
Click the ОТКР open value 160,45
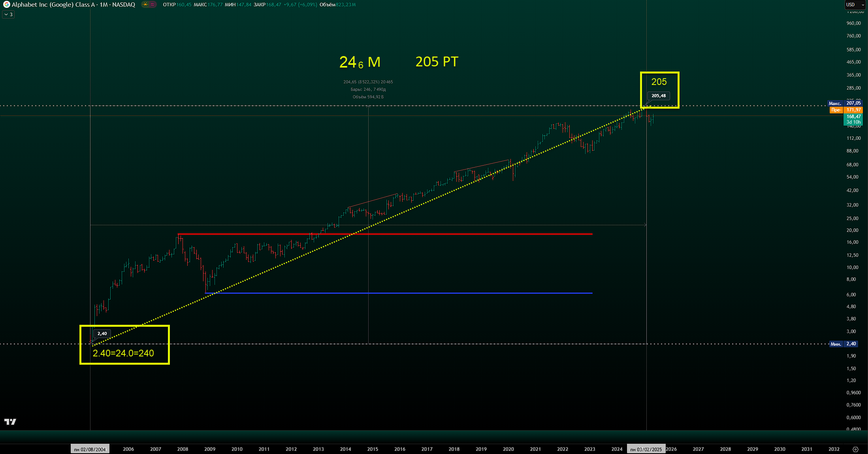tap(184, 5)
